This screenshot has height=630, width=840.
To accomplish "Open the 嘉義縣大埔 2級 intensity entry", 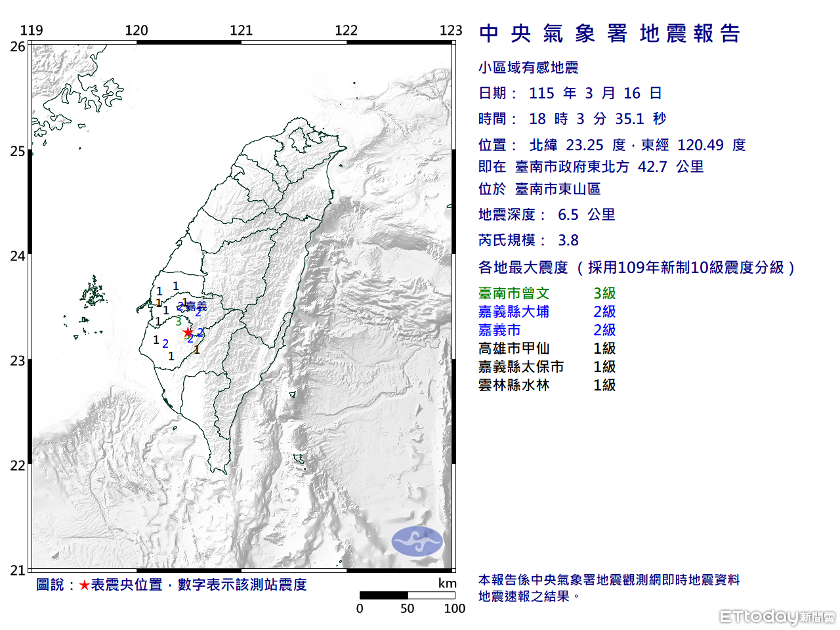I will click(x=549, y=312).
